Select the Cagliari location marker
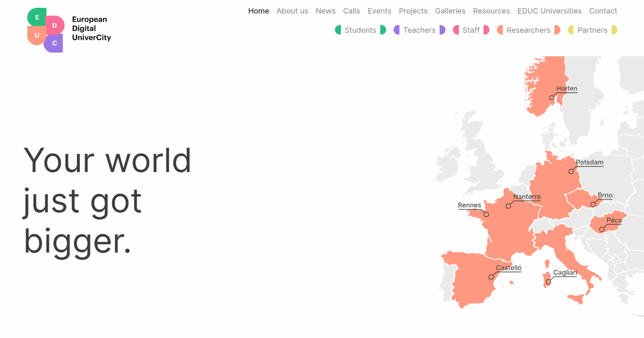The image size is (644, 338). [548, 282]
